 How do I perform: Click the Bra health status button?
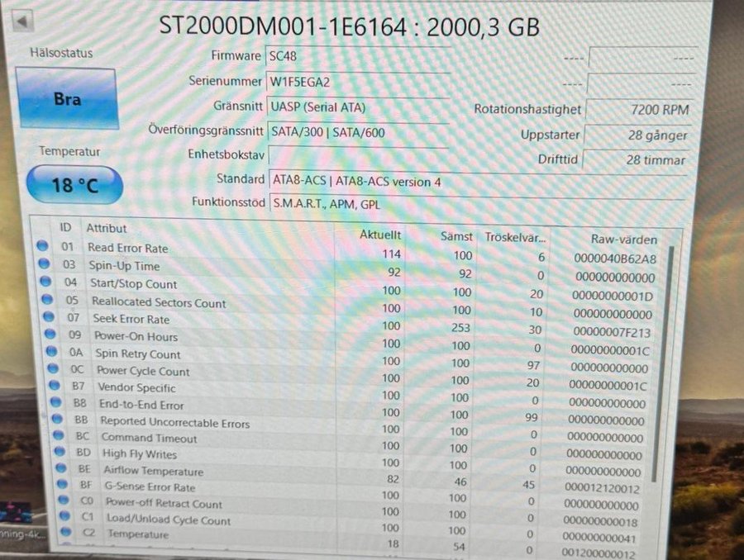(x=67, y=98)
